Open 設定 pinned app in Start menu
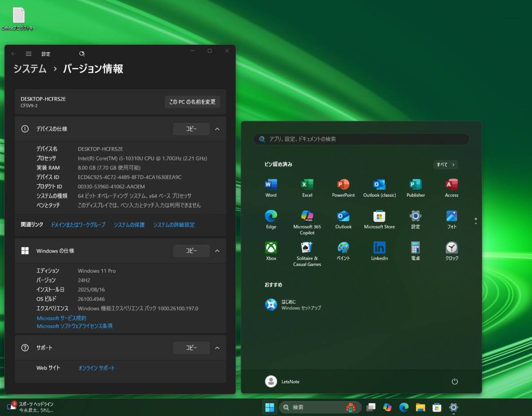This screenshot has height=416, width=532. (415, 220)
